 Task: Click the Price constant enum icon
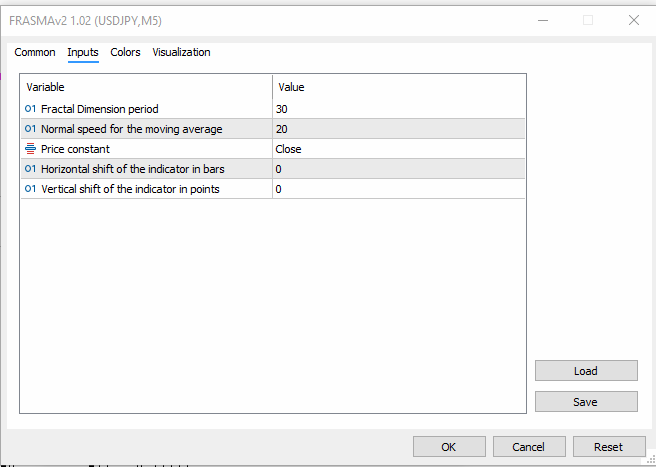point(30,149)
